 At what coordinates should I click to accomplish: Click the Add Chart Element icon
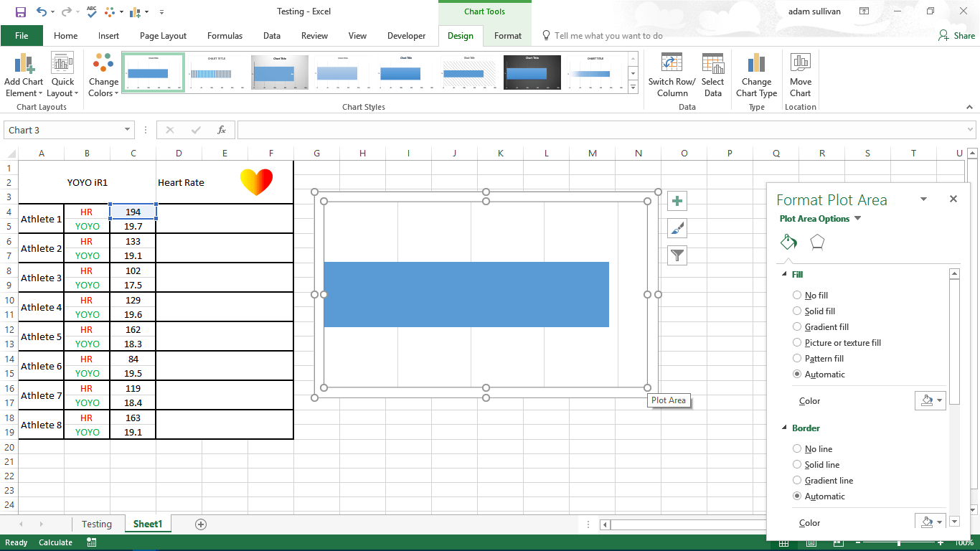pyautogui.click(x=24, y=65)
